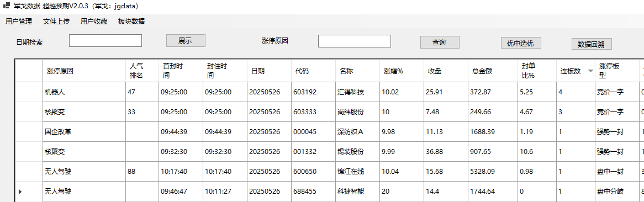Select the 深纺织A name cell
This screenshot has height=202, width=644.
[x=357, y=132]
